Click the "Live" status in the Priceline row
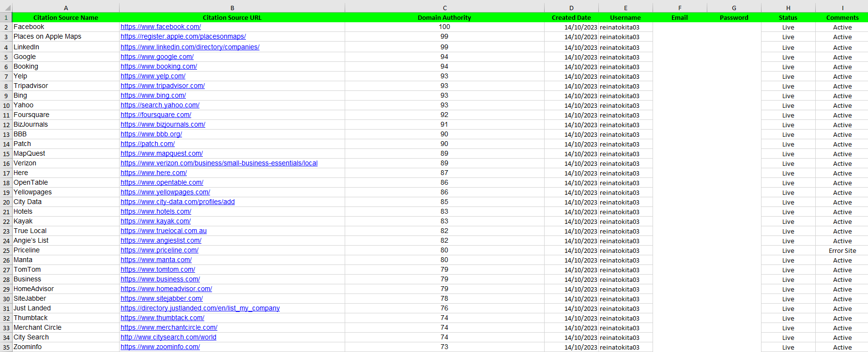This screenshot has width=868, height=352. tap(788, 250)
